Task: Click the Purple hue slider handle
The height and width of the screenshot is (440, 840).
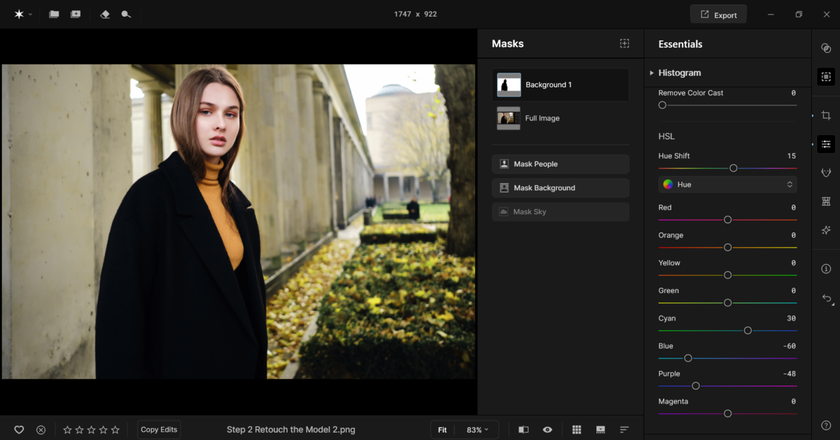Action: pos(695,386)
